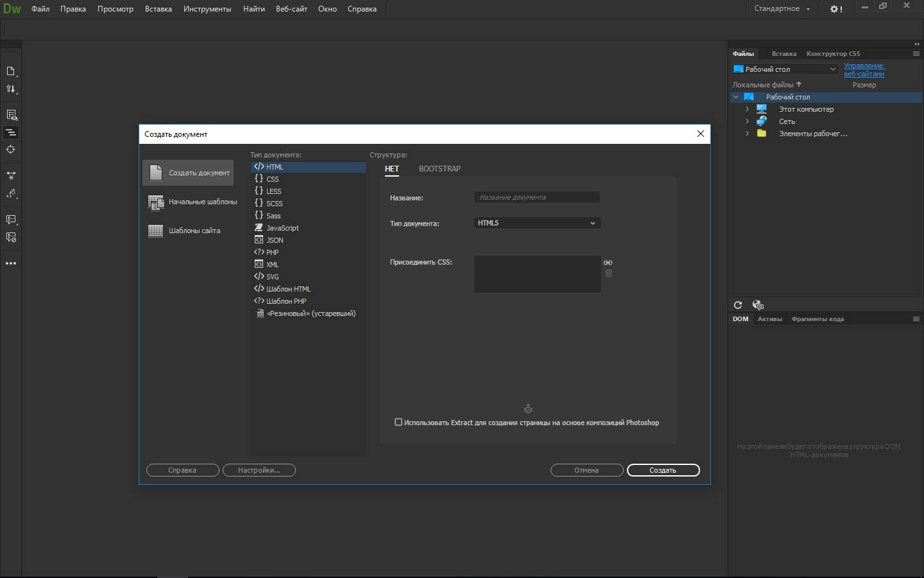This screenshot has width=924, height=578.
Task: Click the Справка button in dialog
Action: coord(183,470)
